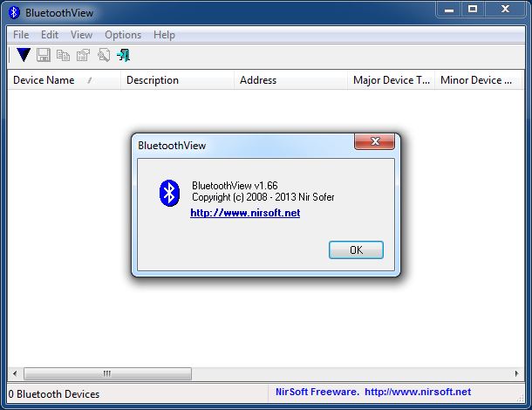Click the Exit door toolbar icon
Viewport: 532px width, 410px height.
[x=124, y=55]
